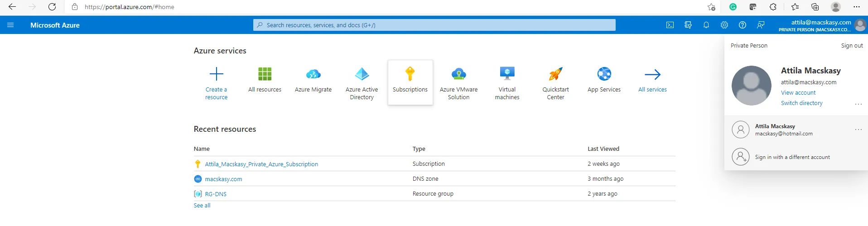Image resolution: width=868 pixels, height=226 pixels.
Task: Open the Notifications bell
Action: tap(706, 25)
